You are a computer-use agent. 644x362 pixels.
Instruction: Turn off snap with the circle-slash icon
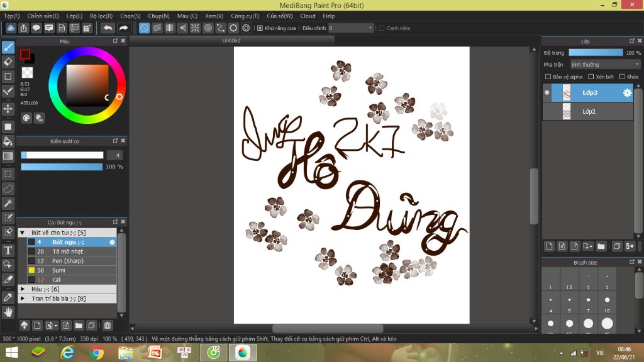pos(144,28)
